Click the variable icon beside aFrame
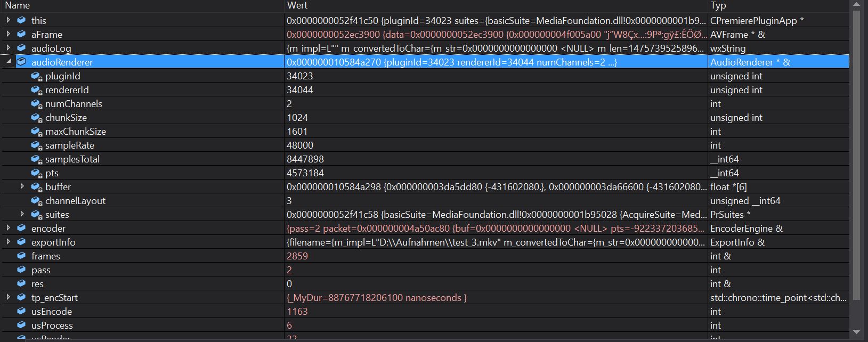The height and width of the screenshot is (342, 868). (x=21, y=34)
